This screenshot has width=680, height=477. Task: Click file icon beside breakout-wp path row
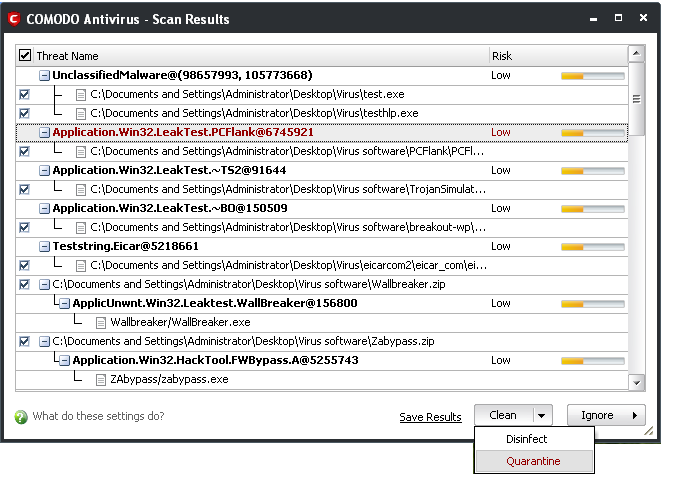[x=80, y=228]
